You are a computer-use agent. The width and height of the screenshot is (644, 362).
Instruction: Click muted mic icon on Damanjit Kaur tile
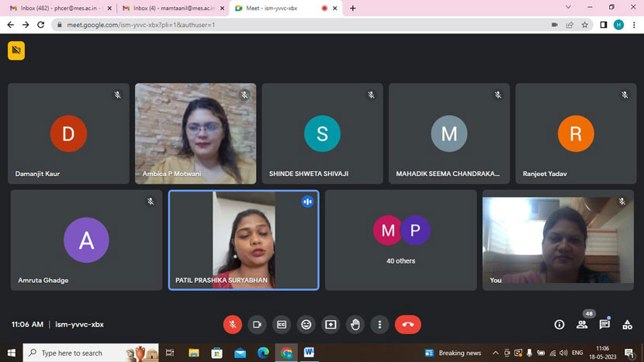coord(117,95)
